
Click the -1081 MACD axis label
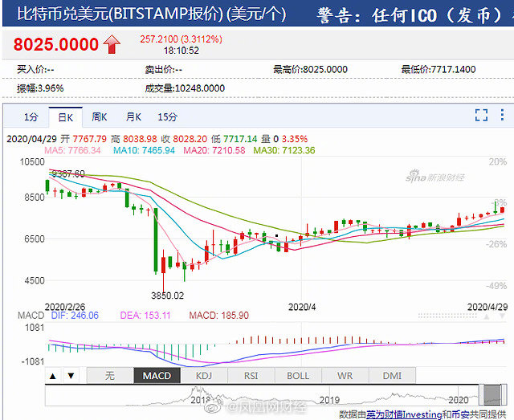click(33, 361)
